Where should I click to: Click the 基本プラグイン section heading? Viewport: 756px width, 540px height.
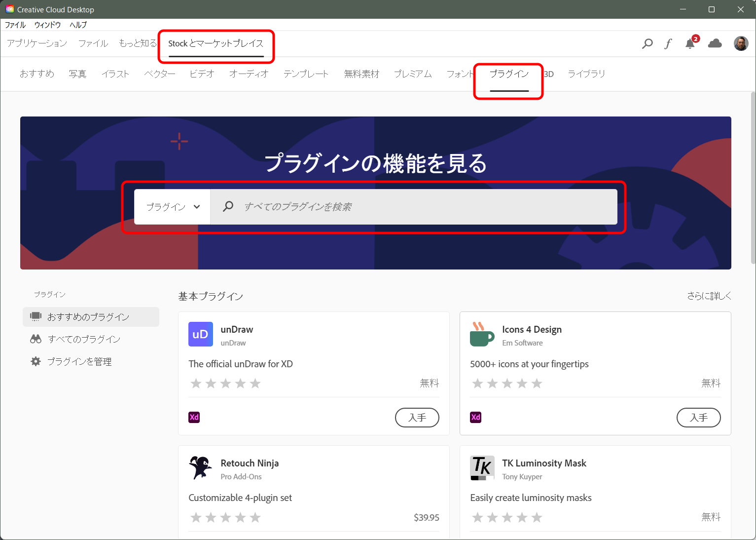click(211, 296)
